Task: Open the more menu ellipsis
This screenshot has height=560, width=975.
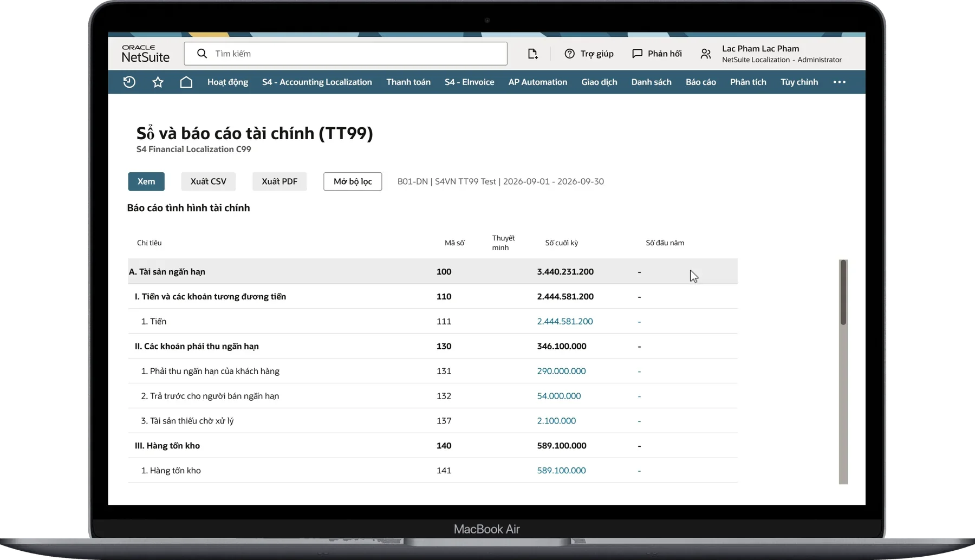Action: click(839, 82)
